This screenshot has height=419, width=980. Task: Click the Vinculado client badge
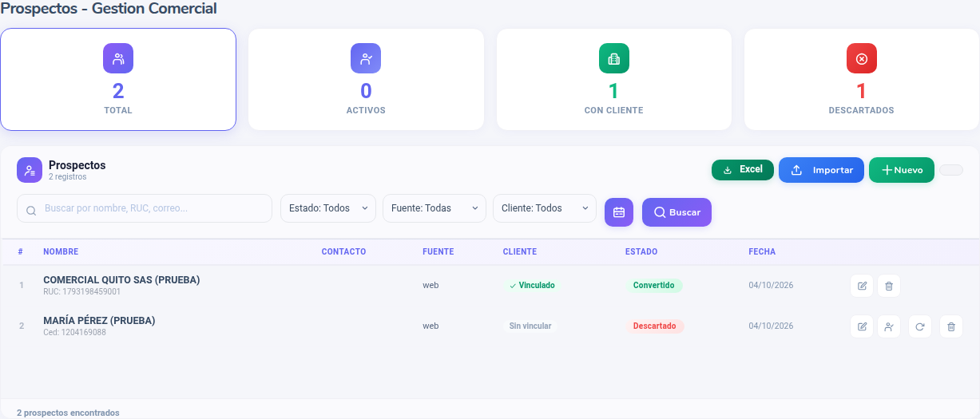click(x=531, y=285)
